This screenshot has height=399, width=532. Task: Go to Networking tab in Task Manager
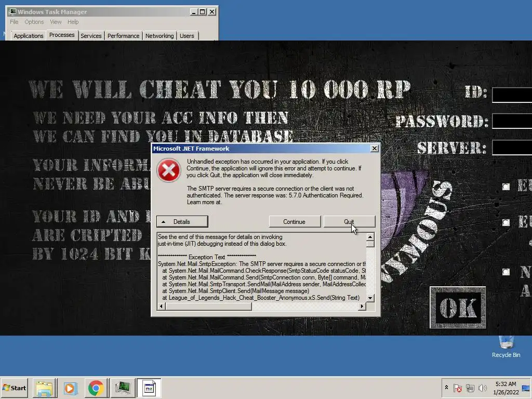[x=159, y=36]
